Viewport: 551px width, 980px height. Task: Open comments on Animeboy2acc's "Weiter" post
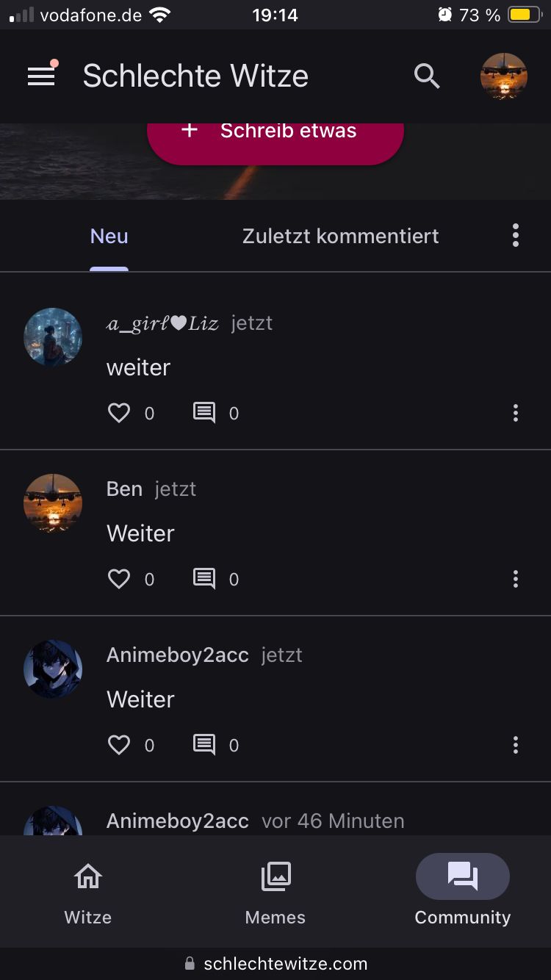pos(204,745)
